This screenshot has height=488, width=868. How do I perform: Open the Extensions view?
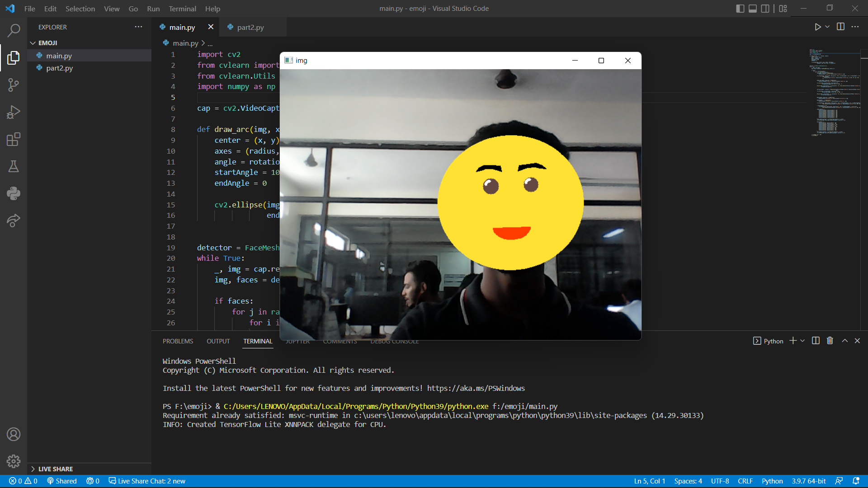coord(14,139)
